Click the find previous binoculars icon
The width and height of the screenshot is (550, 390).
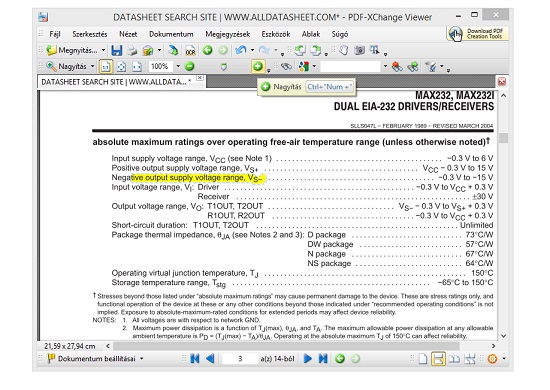[397, 67]
